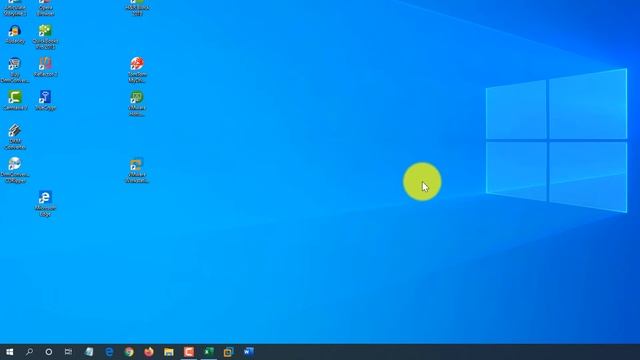Switch to the orange C app on taskbar

189,351
